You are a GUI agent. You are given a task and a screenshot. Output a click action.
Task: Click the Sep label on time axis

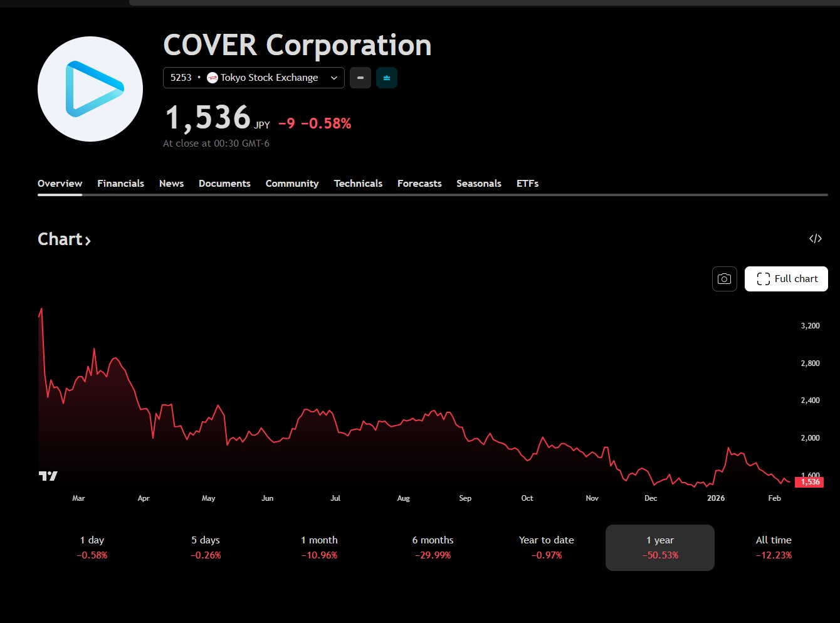point(465,498)
